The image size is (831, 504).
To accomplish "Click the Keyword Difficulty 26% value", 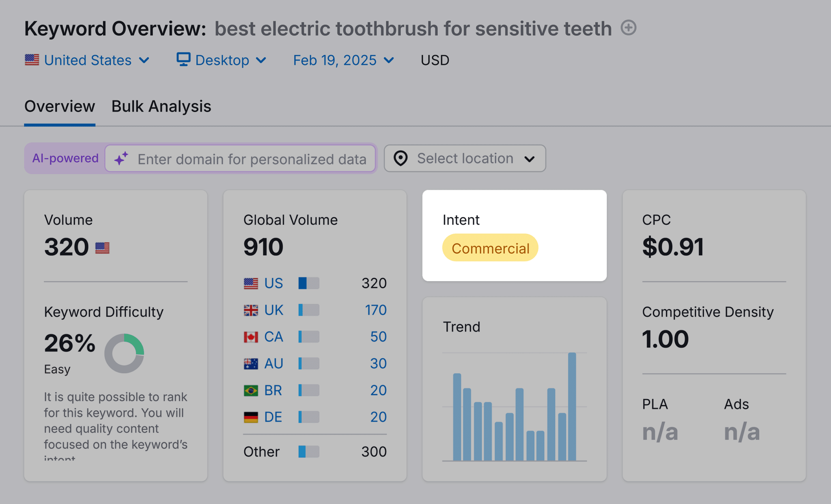I will tap(70, 343).
